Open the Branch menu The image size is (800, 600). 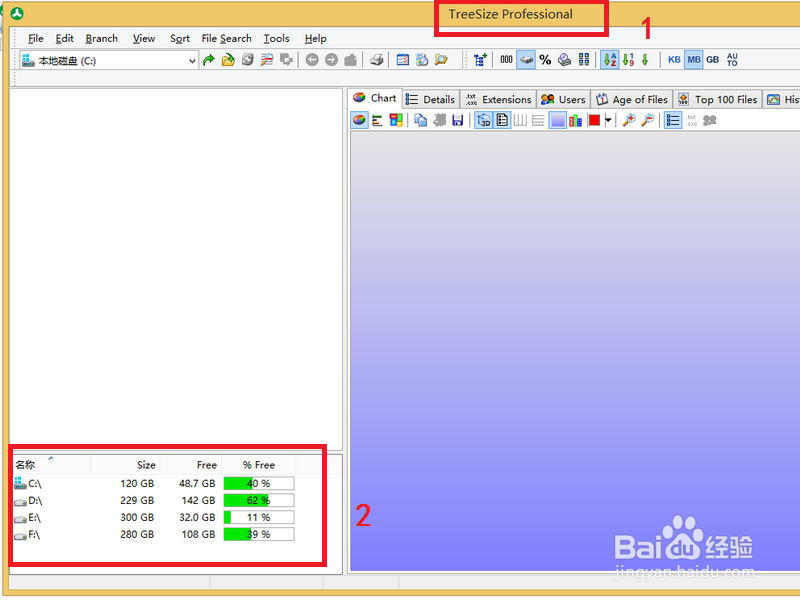tap(102, 39)
